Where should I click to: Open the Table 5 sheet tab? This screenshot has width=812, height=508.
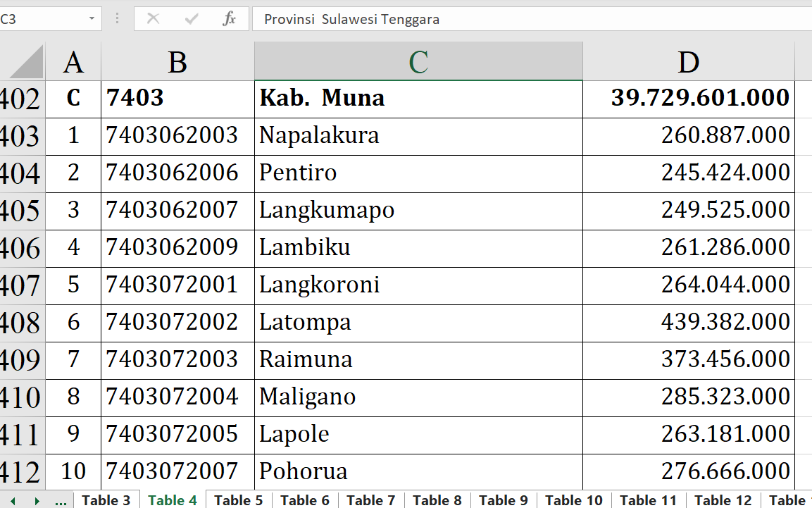(238, 500)
